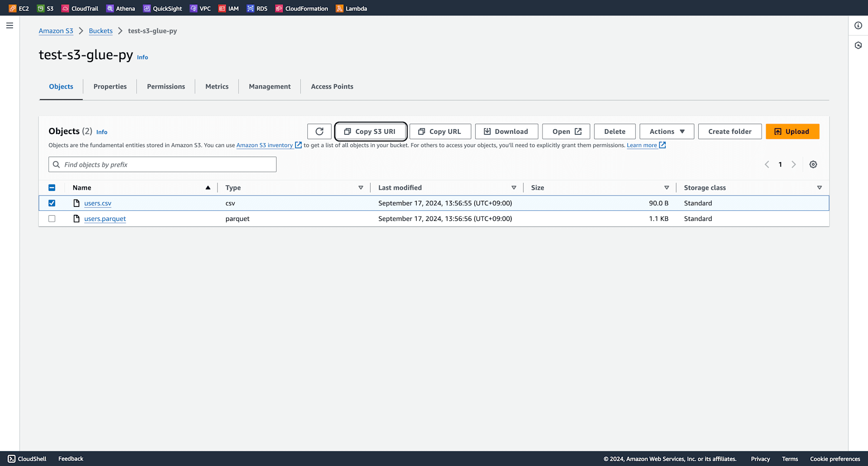This screenshot has width=868, height=466.
Task: Uncheck the users.csv checkbox
Action: [x=52, y=203]
